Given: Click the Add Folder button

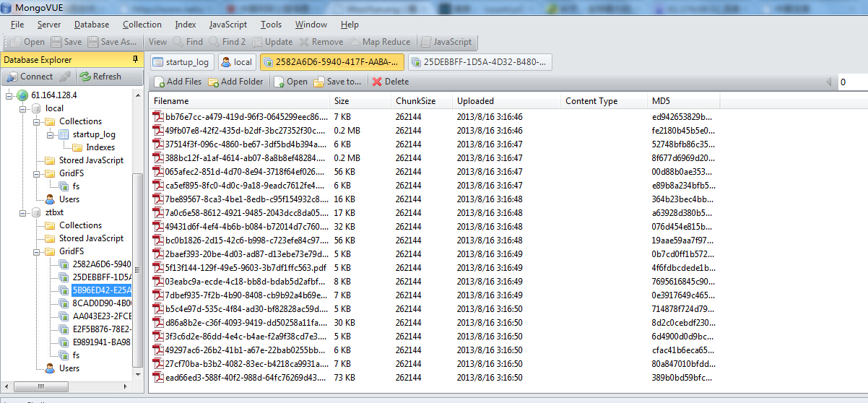Looking at the screenshot, I should click(x=236, y=82).
